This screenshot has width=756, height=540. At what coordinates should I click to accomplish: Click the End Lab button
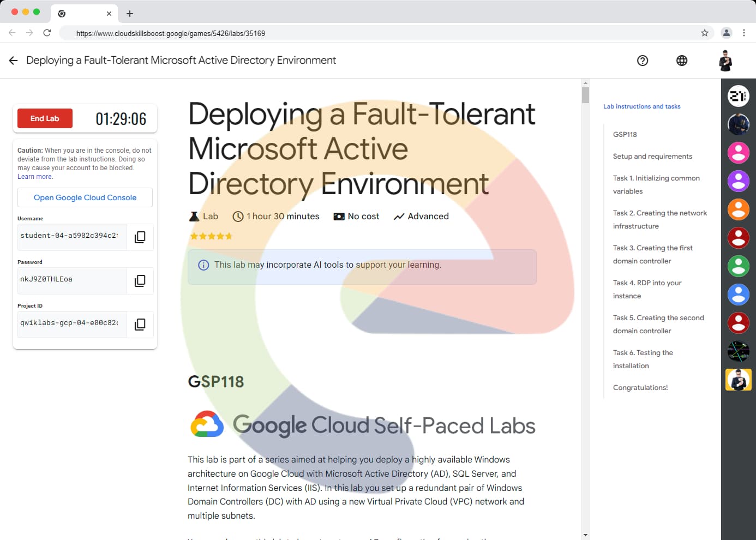tap(45, 118)
